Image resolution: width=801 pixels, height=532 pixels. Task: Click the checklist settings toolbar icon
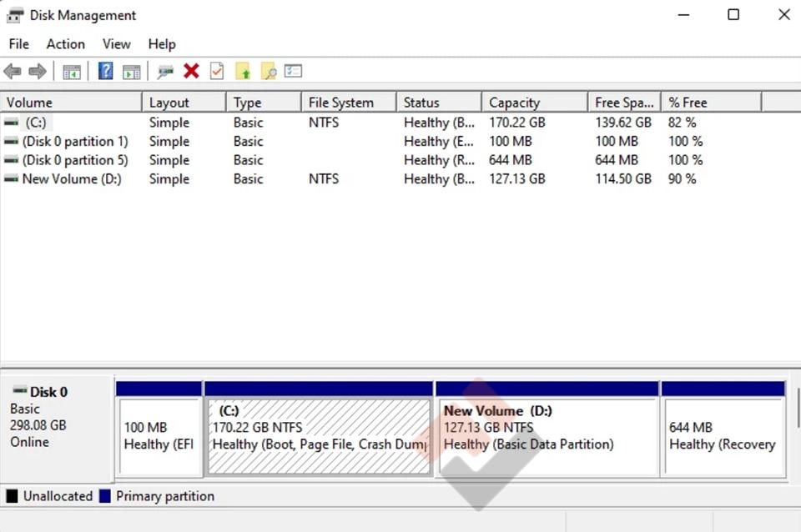293,72
